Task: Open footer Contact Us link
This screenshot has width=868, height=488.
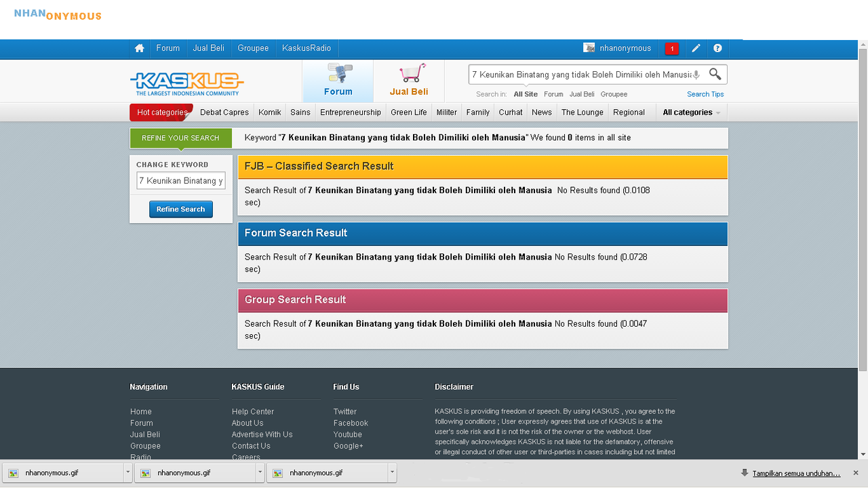Action: point(251,446)
